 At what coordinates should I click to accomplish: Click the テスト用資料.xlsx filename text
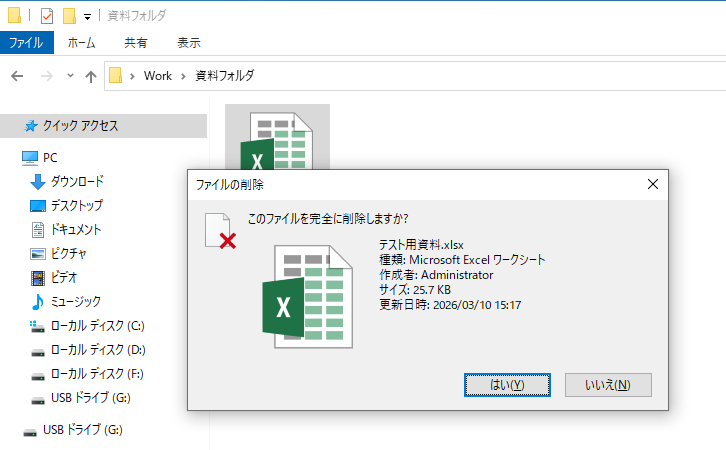421,244
